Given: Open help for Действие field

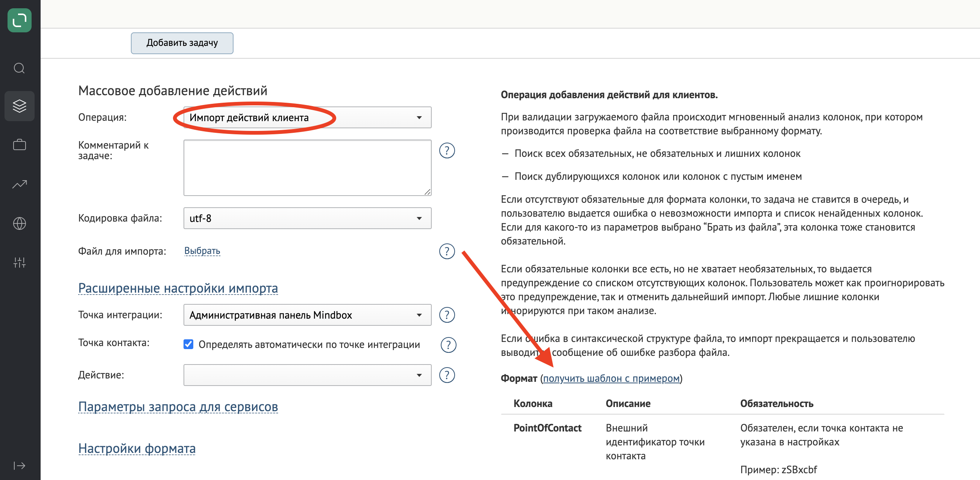Looking at the screenshot, I should [x=447, y=375].
